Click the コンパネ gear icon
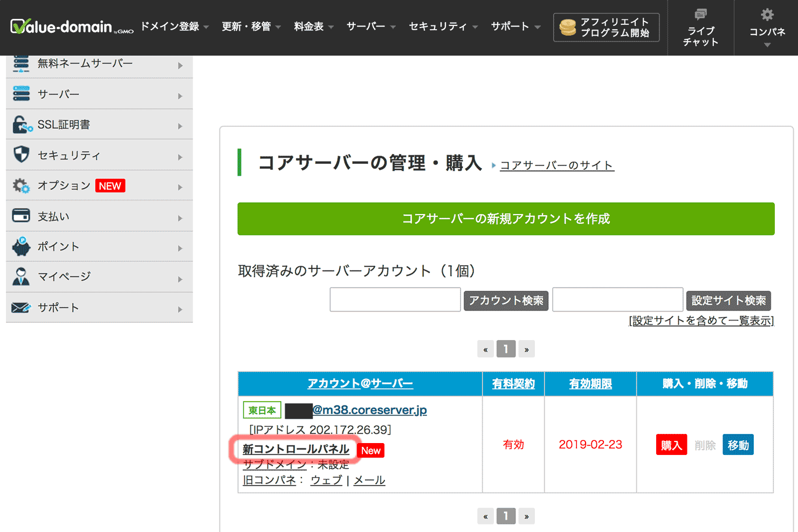The width and height of the screenshot is (798, 532). pos(767,15)
